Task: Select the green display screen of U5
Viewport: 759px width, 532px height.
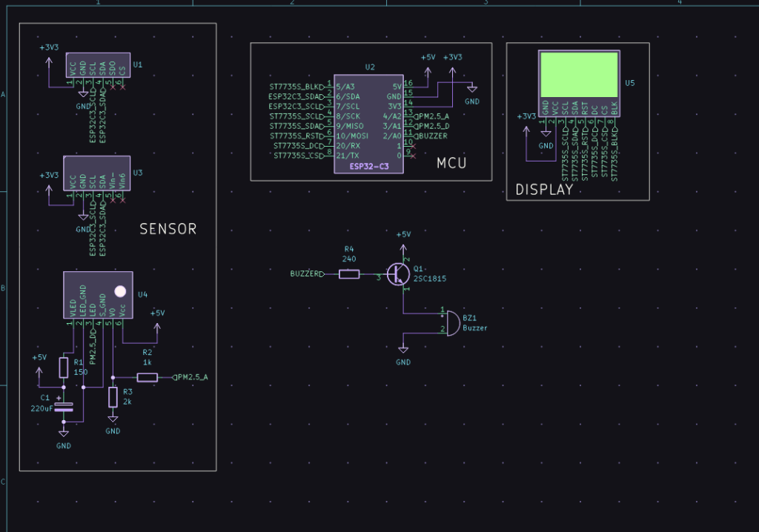Action: point(579,75)
